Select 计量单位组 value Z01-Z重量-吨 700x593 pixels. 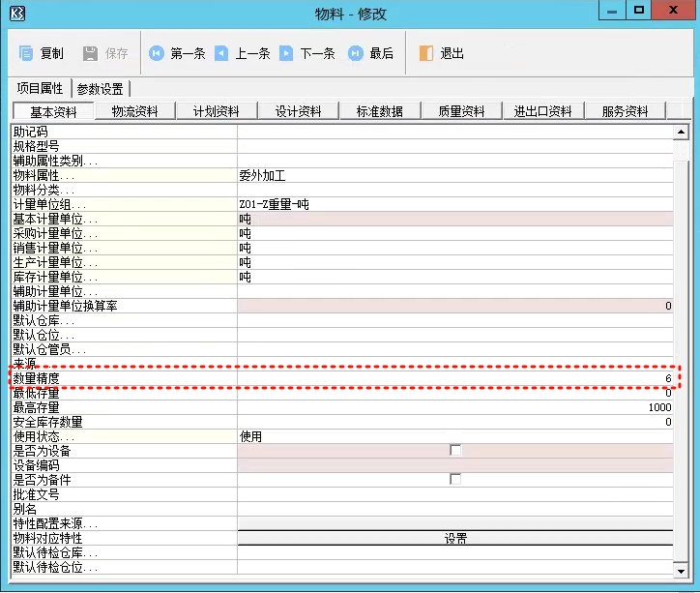tap(455, 204)
